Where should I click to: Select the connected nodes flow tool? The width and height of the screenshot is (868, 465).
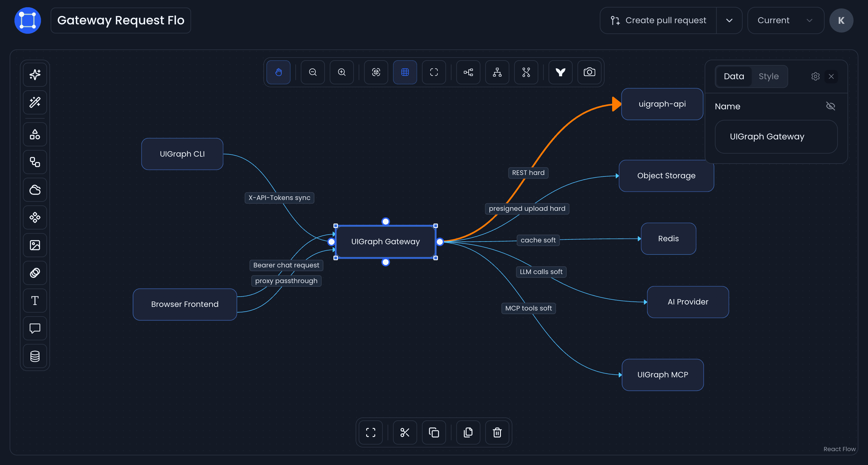click(x=35, y=162)
